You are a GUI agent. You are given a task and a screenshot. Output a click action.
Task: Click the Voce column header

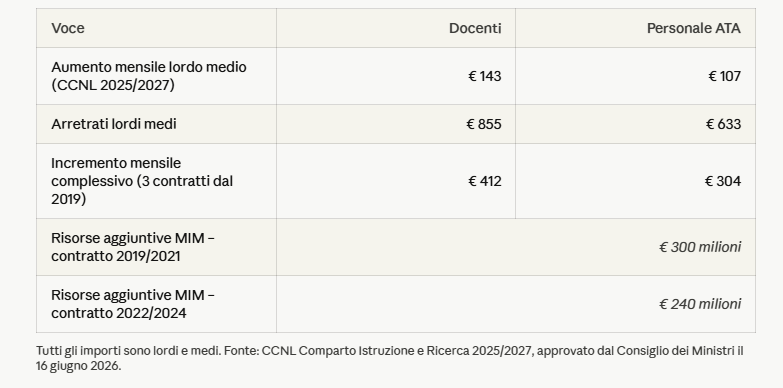click(68, 28)
